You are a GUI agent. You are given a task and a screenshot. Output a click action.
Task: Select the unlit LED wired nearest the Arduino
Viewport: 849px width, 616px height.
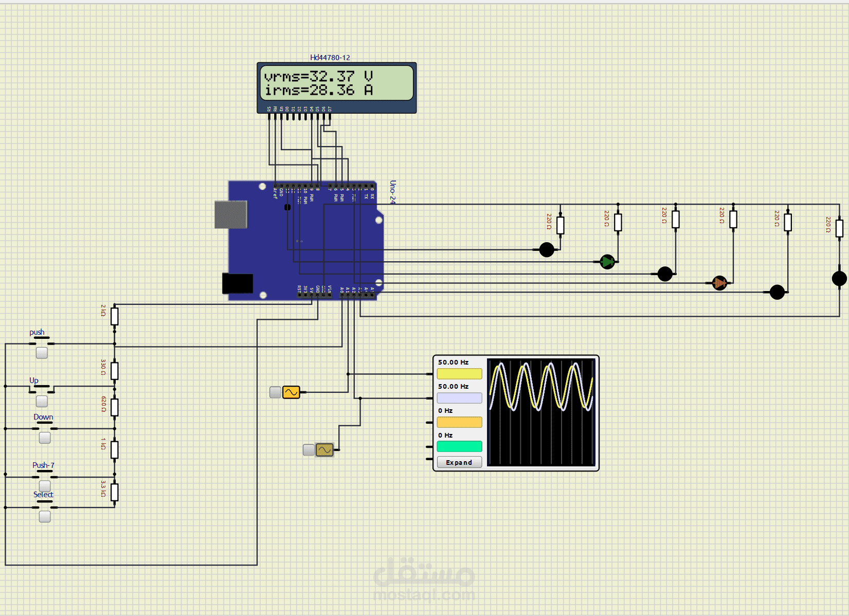[x=547, y=249]
